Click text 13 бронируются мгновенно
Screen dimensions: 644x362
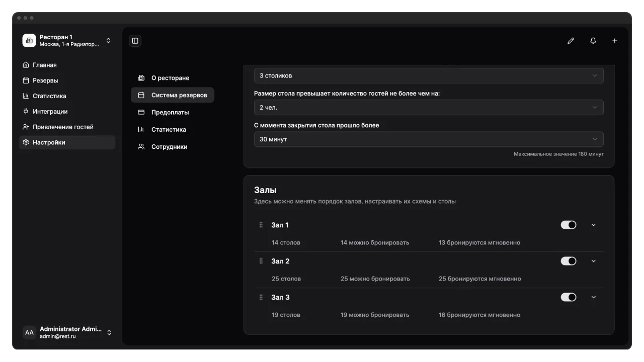point(479,243)
